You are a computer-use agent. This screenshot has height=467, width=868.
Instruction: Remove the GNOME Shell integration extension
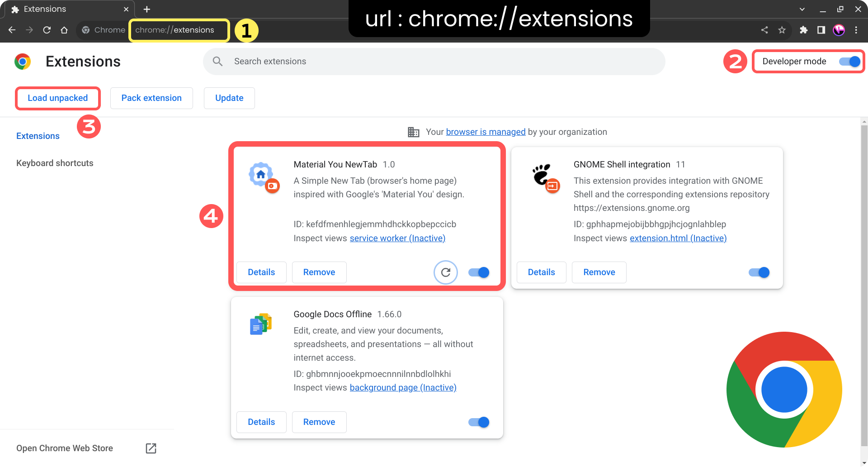(x=599, y=272)
